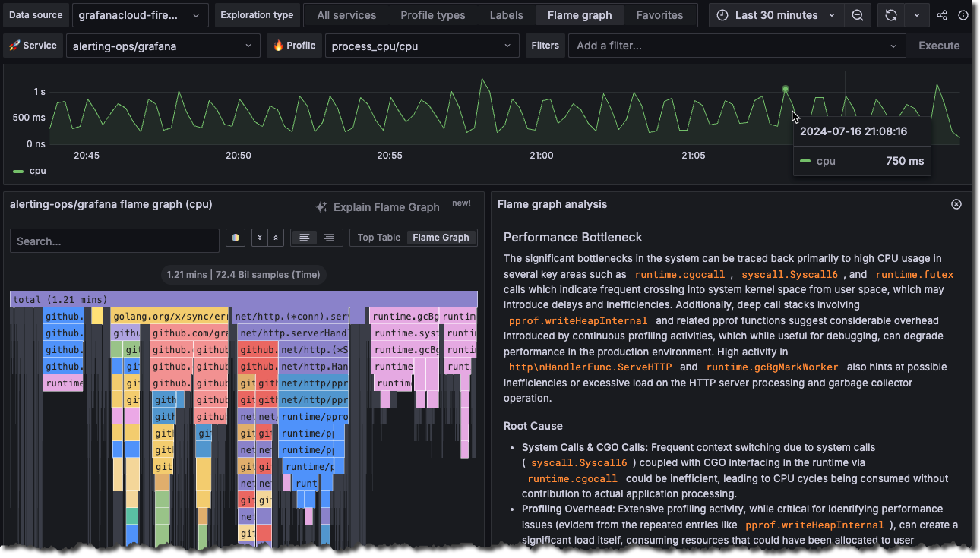Viewport: 980px width, 558px height.
Task: Switch to the Top Table view
Action: click(x=378, y=237)
